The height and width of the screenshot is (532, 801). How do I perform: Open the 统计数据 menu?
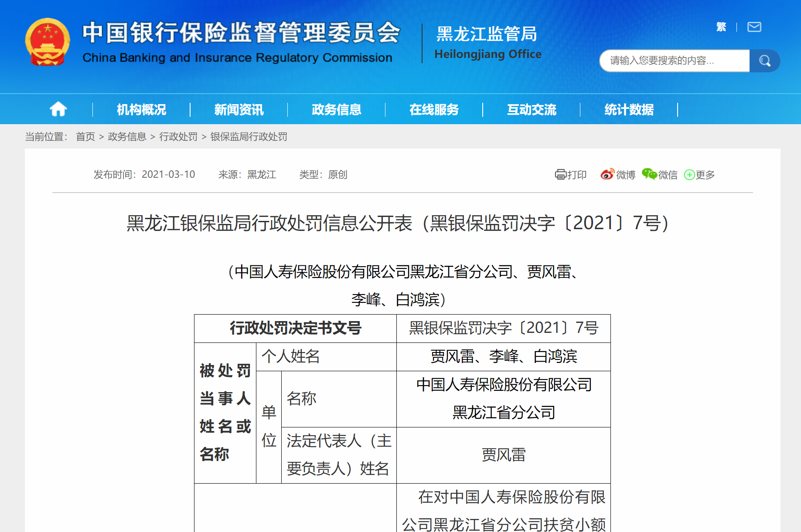tap(629, 110)
